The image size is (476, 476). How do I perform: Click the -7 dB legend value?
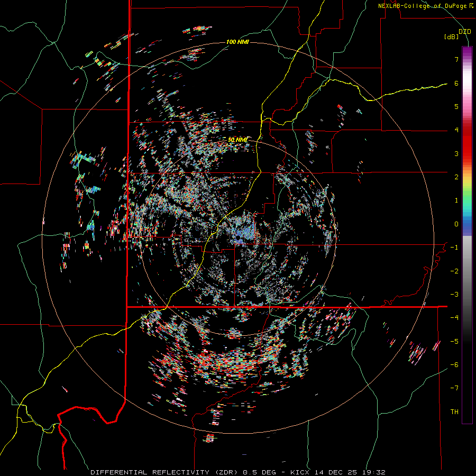coord(454,388)
